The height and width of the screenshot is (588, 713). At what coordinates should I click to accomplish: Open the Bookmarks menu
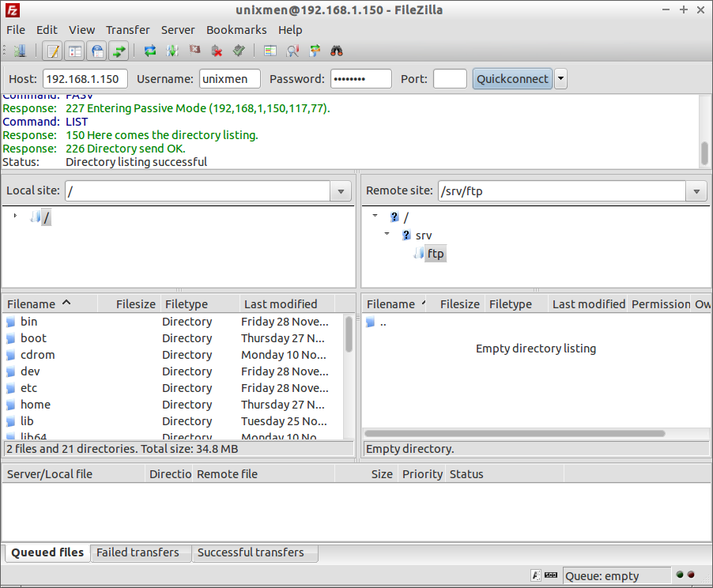[236, 30]
